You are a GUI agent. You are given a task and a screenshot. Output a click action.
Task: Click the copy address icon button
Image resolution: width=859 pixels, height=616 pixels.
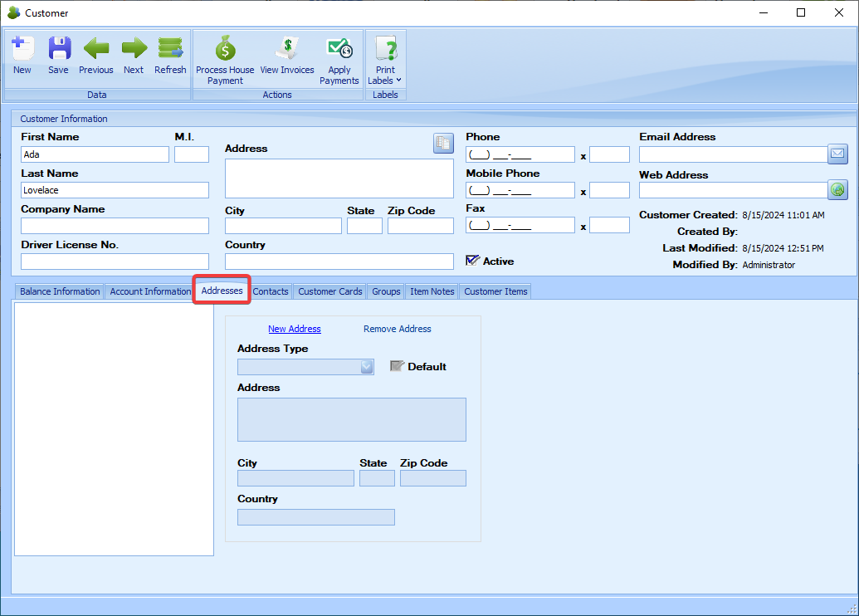pyautogui.click(x=443, y=144)
